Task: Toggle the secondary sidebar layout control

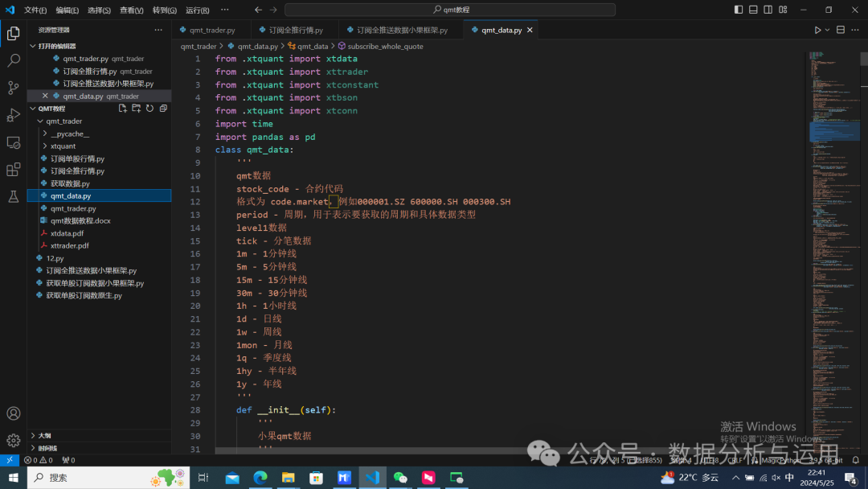Action: [x=768, y=9]
